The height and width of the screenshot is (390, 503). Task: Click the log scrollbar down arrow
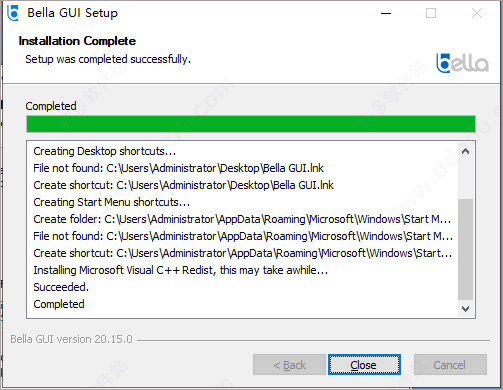tap(466, 309)
